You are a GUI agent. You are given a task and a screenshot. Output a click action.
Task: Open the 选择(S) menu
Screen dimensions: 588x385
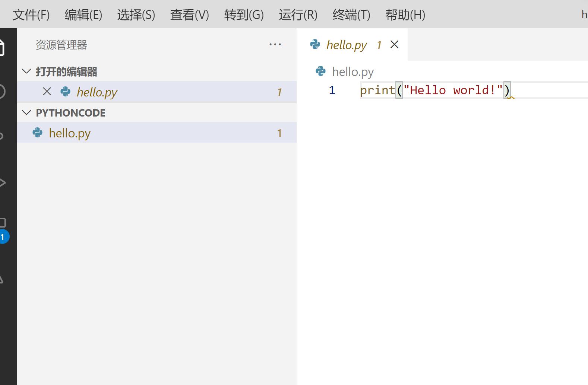[136, 15]
